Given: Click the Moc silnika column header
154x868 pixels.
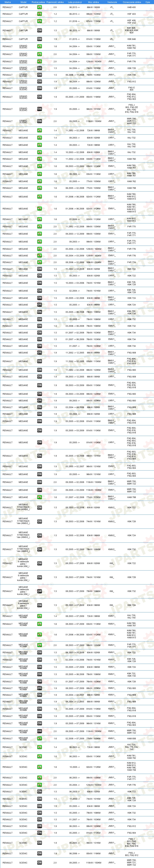Looking at the screenshot, I should (94, 2).
